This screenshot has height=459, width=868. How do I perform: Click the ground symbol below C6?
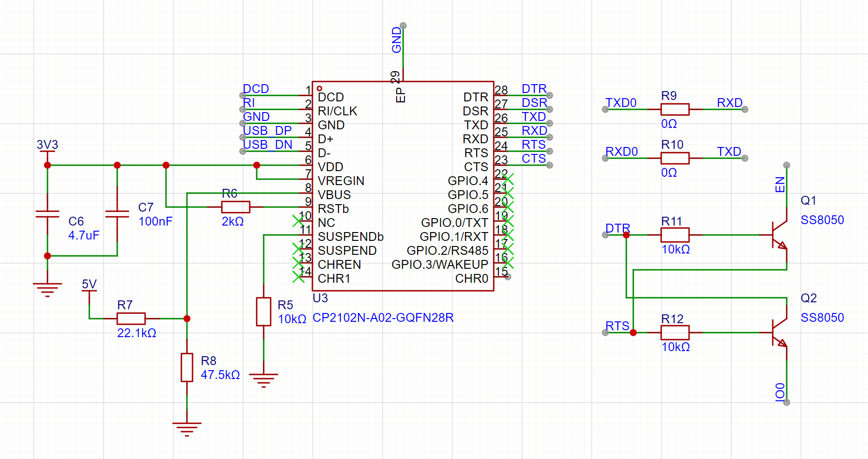[47, 289]
